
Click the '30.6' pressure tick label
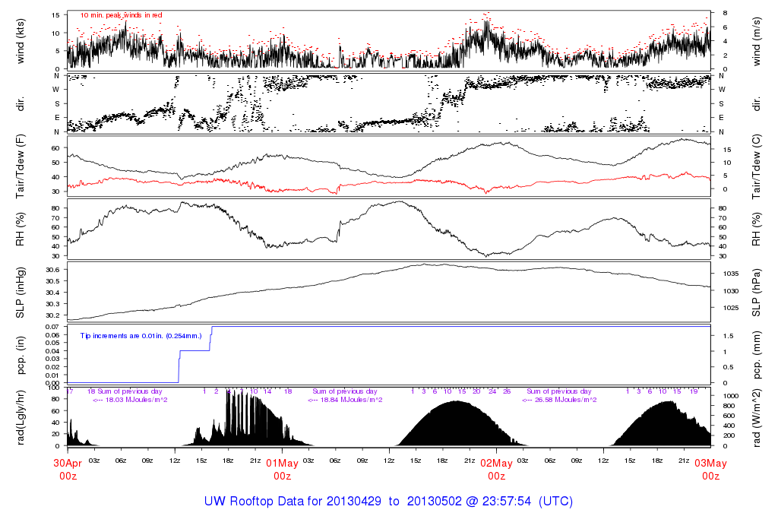(x=53, y=270)
